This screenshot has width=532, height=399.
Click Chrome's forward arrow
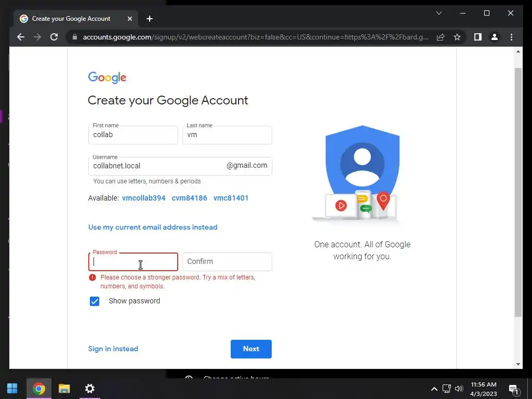point(37,37)
